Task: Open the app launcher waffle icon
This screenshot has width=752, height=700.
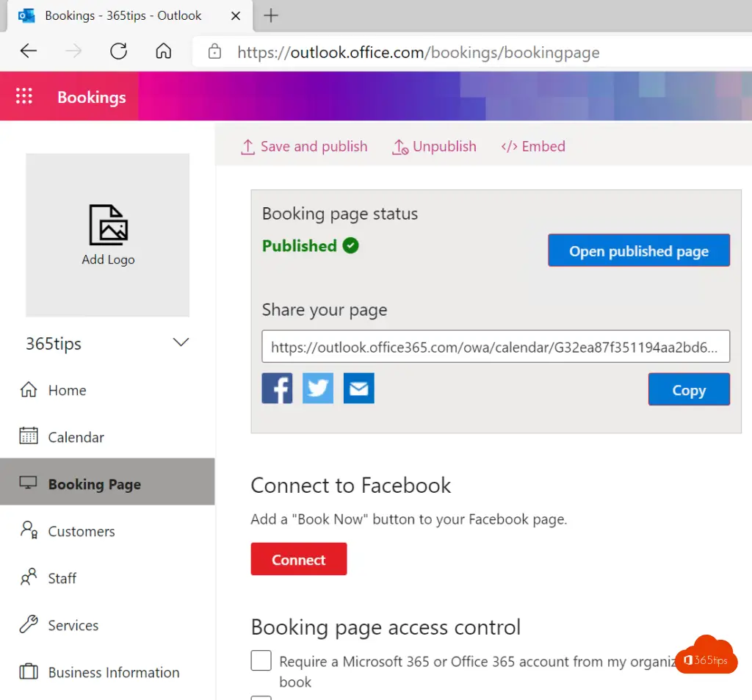Action: pos(24,96)
